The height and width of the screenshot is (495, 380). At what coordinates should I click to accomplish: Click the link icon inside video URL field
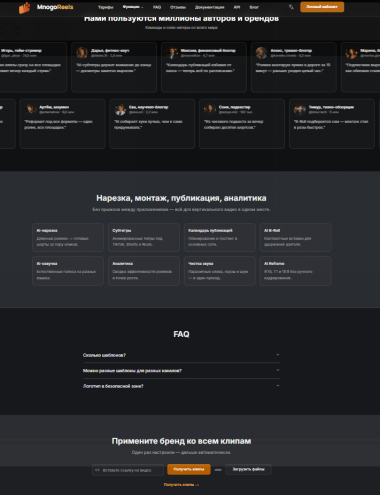(97, 470)
